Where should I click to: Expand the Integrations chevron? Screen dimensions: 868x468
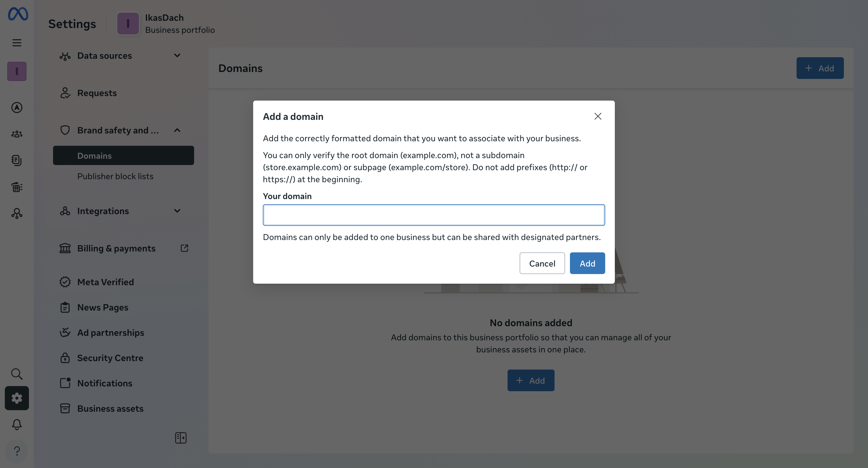click(177, 211)
